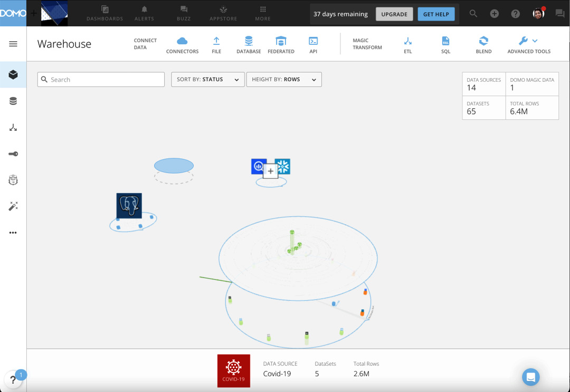
Task: Open the Dashboards section
Action: 104,13
